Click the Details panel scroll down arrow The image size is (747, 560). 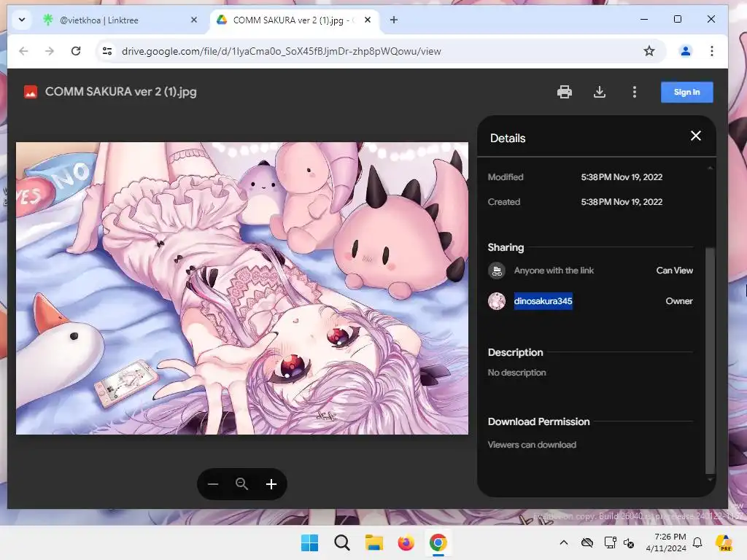(x=710, y=480)
